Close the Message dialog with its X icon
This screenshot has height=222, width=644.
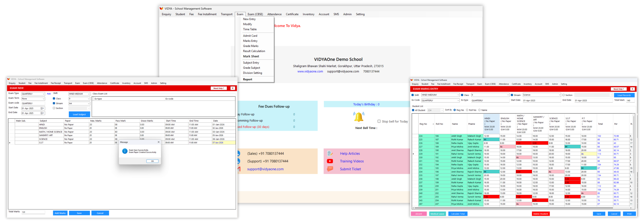click(158, 142)
